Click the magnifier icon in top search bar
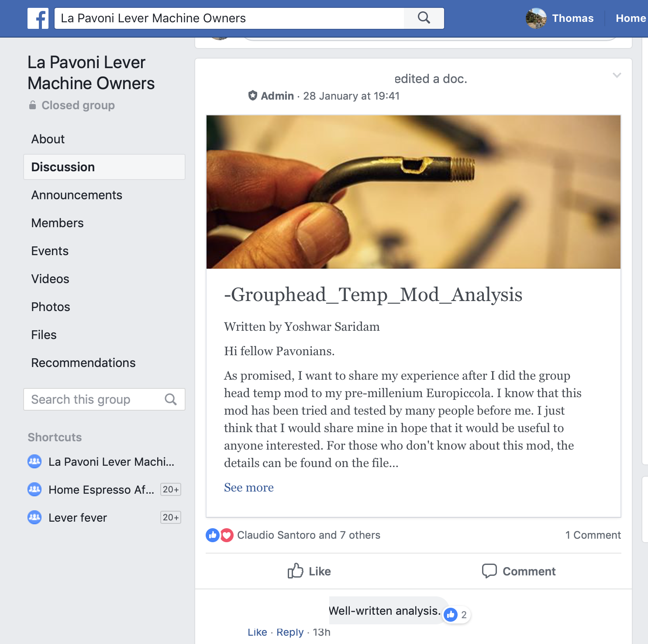The width and height of the screenshot is (648, 644). click(424, 18)
